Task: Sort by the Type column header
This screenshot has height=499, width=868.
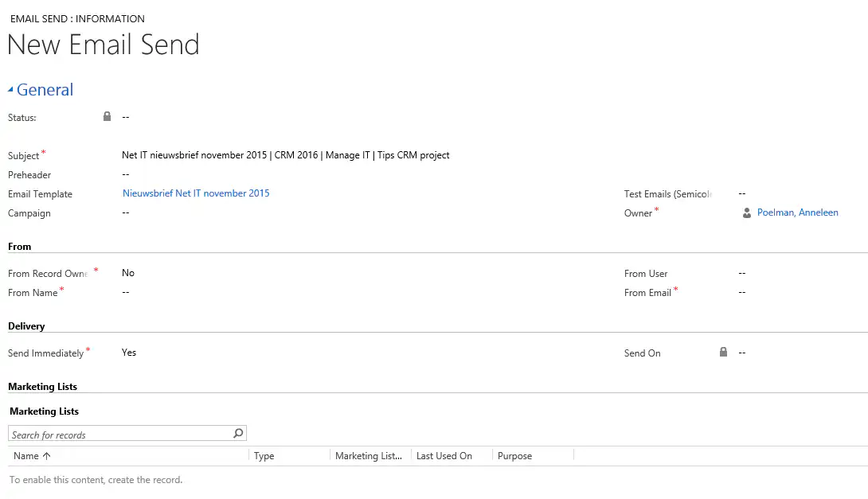Action: [264, 456]
